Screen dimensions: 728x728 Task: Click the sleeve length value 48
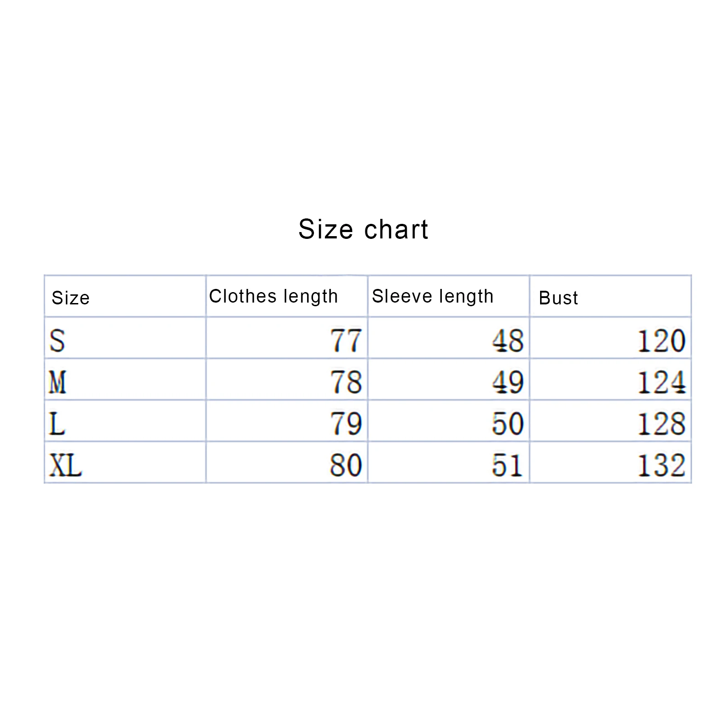pos(508,340)
